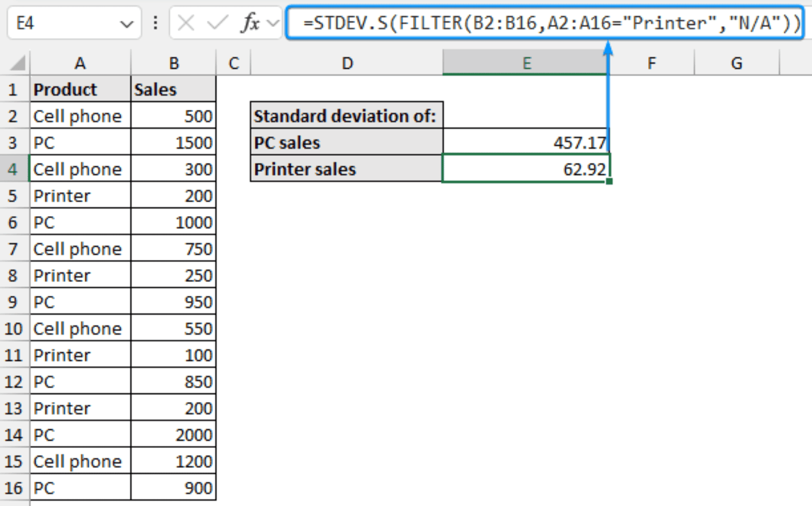Click the column E header
Image resolution: width=812 pixels, height=506 pixels.
coord(527,63)
